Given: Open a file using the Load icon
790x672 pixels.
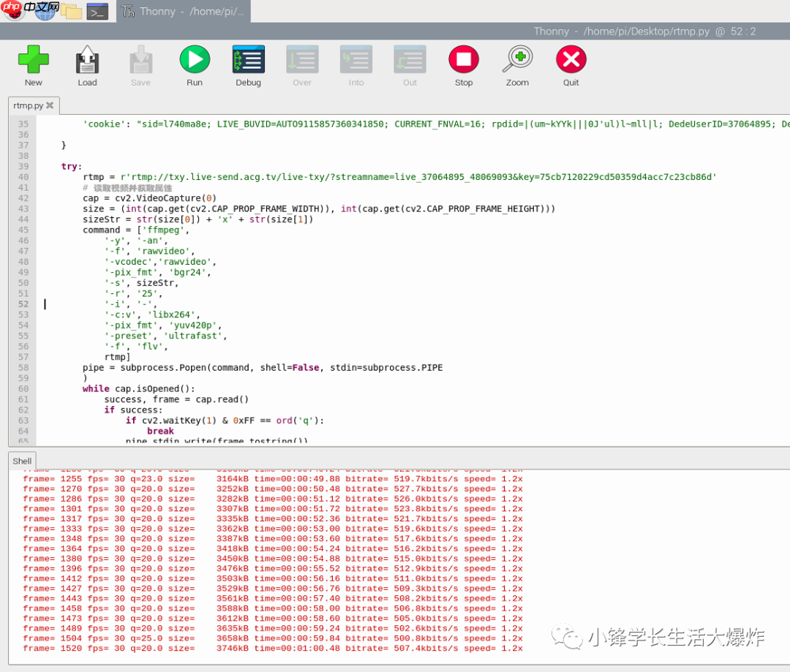Looking at the screenshot, I should click(87, 59).
